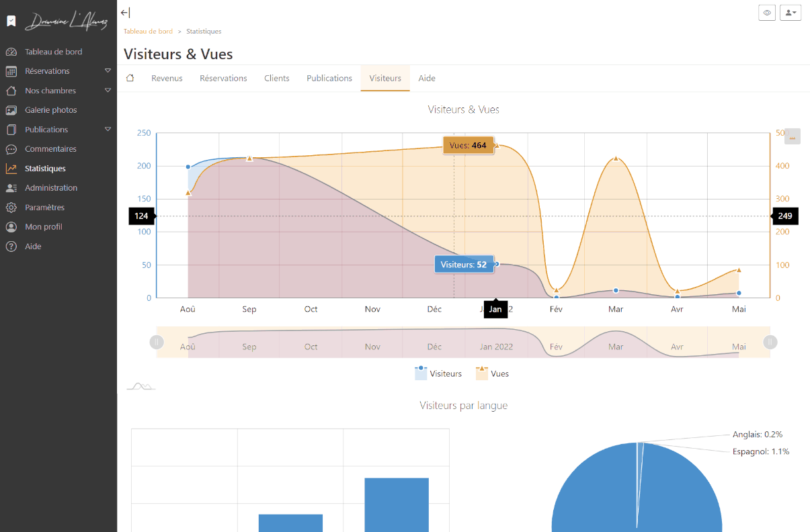Click the eye preview button at top right
The image size is (810, 532).
coord(767,13)
